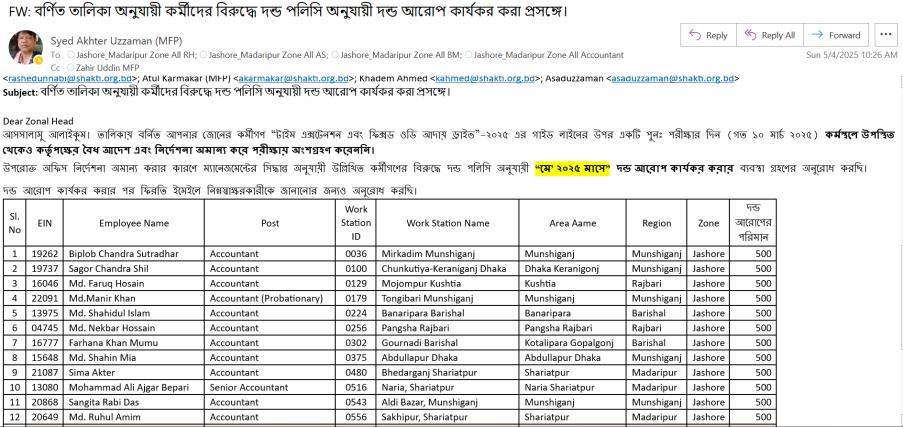Click EIN value 04745
Screen dimensions: 903x427
click(x=44, y=328)
